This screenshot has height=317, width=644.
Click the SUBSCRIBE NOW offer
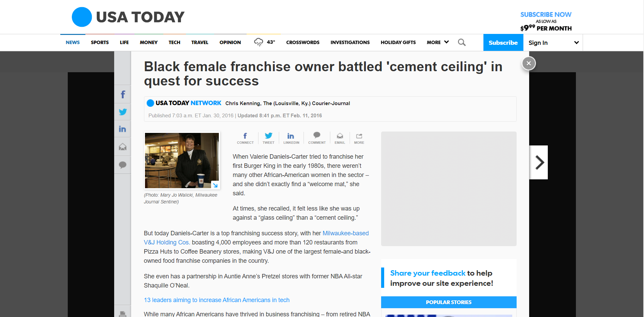(x=546, y=21)
